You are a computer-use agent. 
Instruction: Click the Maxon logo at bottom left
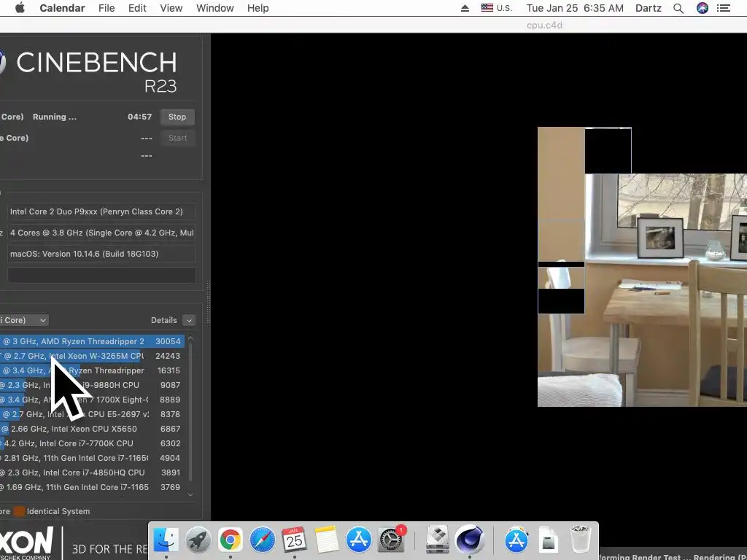(x=27, y=542)
